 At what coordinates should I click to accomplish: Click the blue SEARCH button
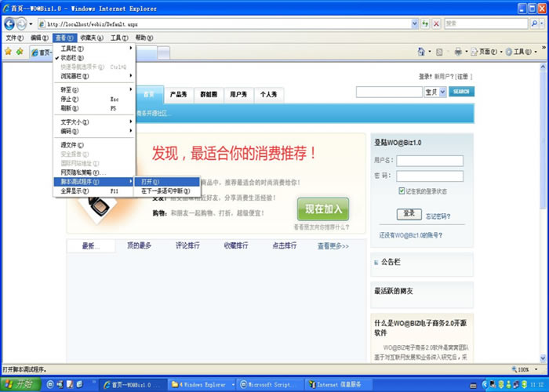[461, 92]
